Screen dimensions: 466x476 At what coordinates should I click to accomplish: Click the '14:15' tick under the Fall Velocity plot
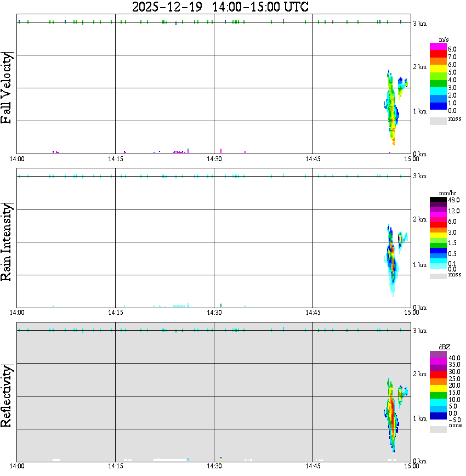[116, 159]
